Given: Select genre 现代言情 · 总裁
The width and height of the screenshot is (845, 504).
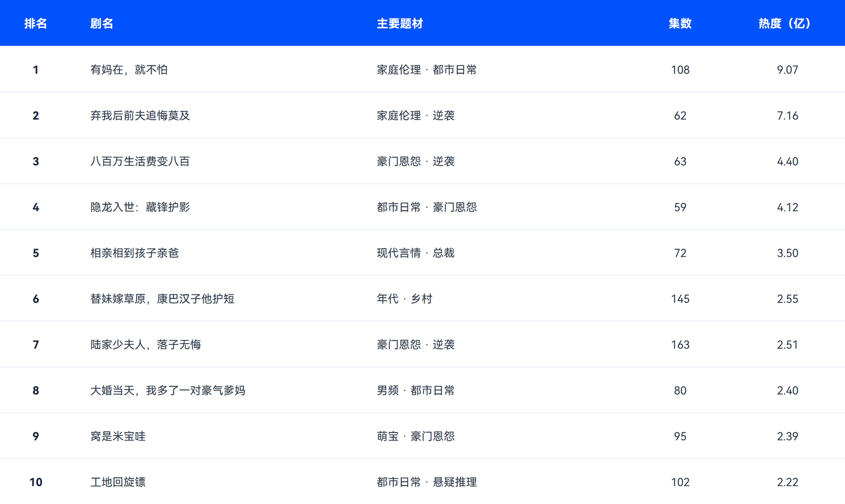Looking at the screenshot, I should pyautogui.click(x=416, y=253).
